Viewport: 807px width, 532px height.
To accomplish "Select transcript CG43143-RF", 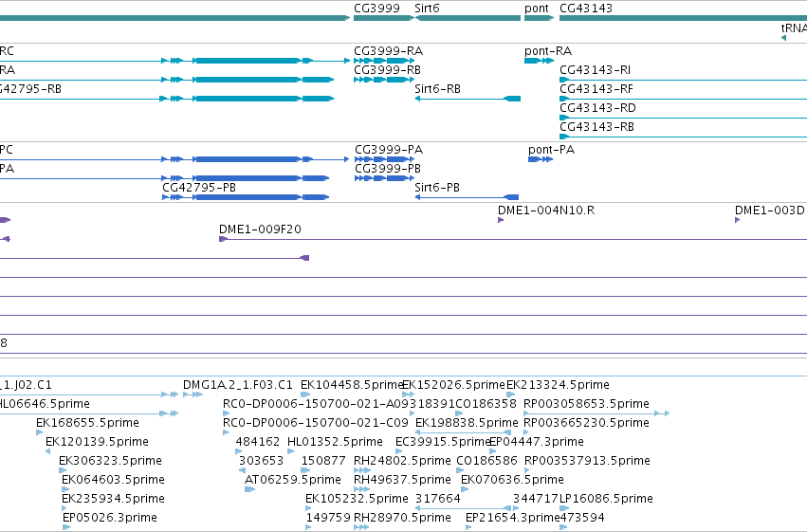I will pyautogui.click(x=596, y=89).
